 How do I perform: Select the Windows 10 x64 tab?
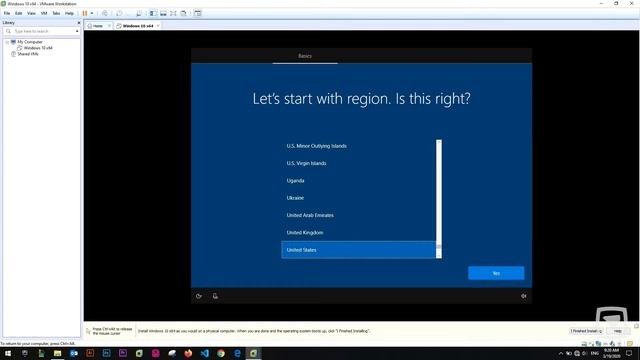tap(138, 26)
